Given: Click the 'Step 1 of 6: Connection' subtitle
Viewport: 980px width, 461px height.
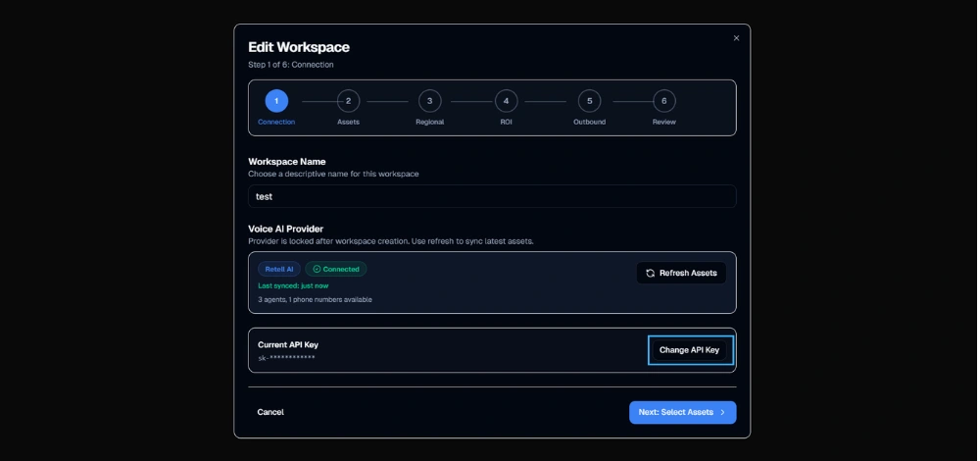Looking at the screenshot, I should click(291, 65).
